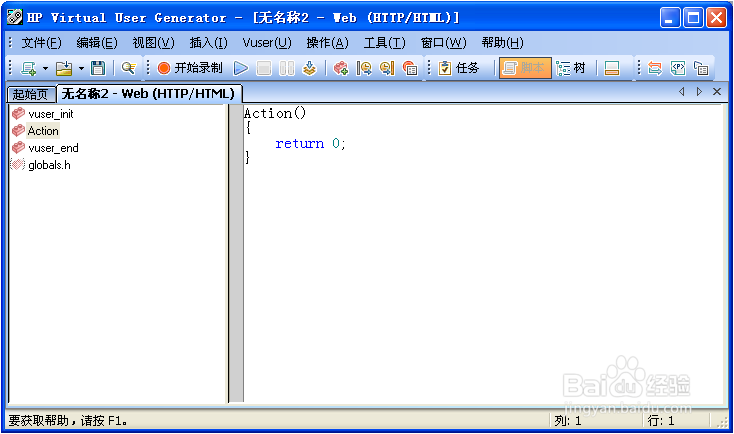
Task: Select Action in the action tree
Action: (43, 131)
